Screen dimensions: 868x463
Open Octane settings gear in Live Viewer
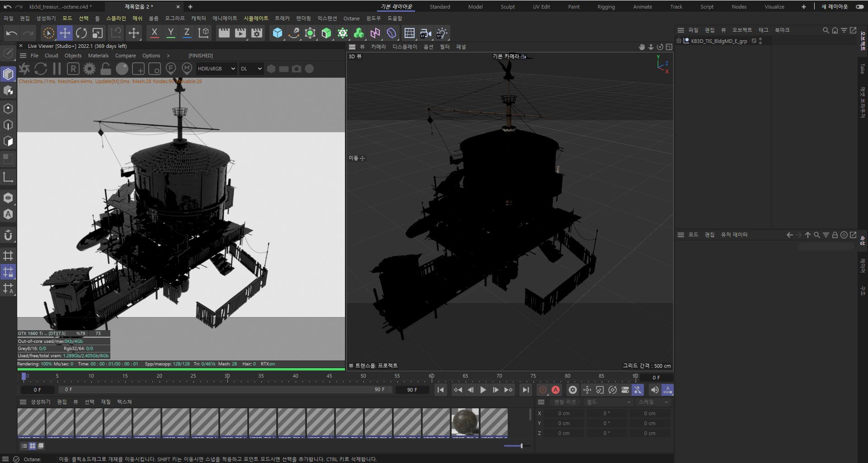coord(90,69)
